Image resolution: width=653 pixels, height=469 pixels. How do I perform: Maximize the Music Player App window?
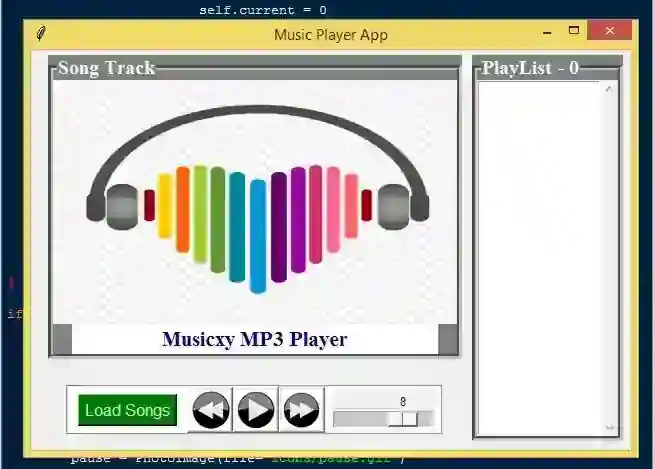pyautogui.click(x=574, y=30)
